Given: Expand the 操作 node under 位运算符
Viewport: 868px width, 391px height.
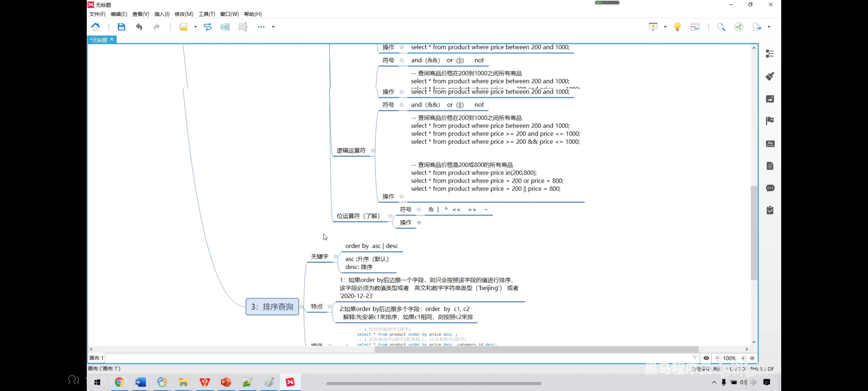Looking at the screenshot, I should click(419, 222).
